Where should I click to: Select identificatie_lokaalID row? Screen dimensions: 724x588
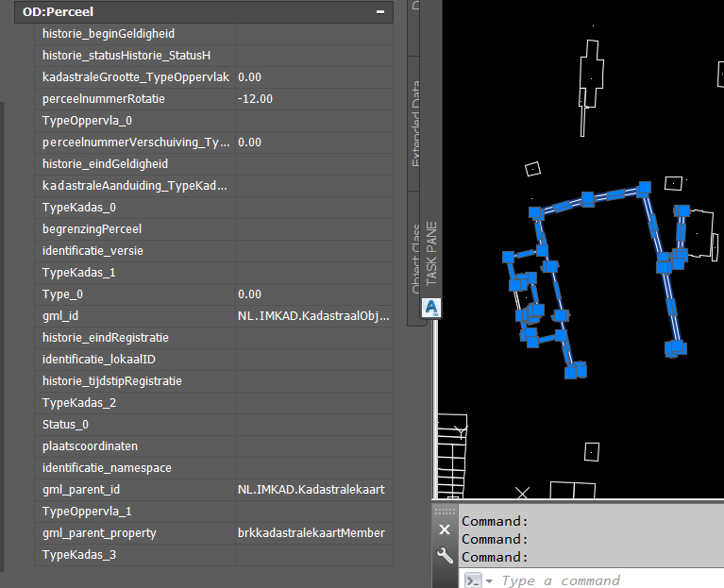213,359
